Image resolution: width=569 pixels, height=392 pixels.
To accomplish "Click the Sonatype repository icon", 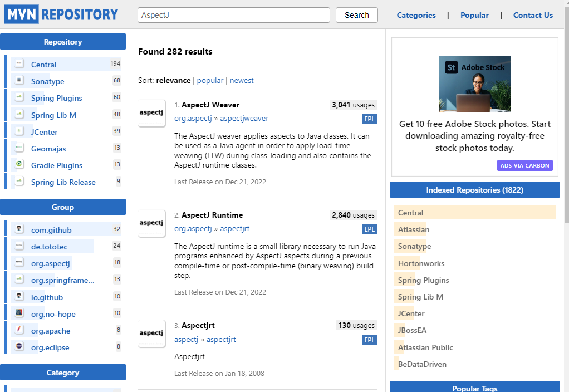I will coord(19,80).
